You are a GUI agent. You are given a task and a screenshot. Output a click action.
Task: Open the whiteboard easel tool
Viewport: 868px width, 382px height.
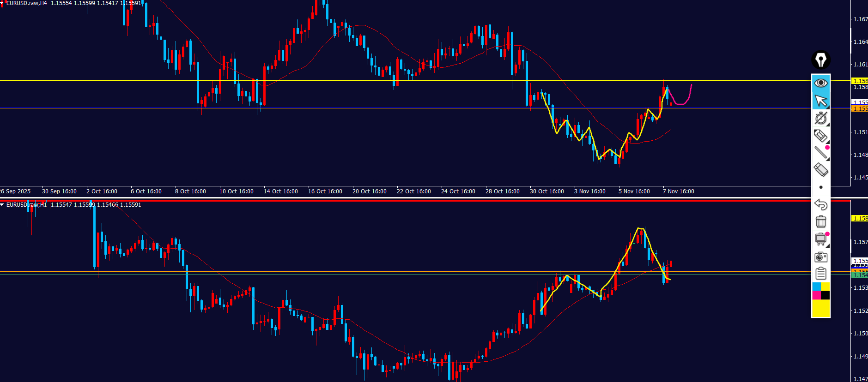(820, 239)
